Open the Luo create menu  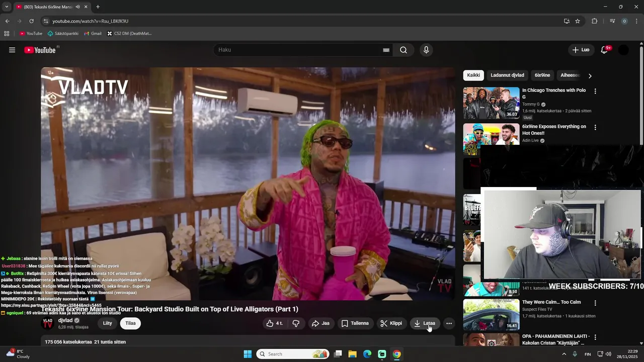click(x=581, y=50)
